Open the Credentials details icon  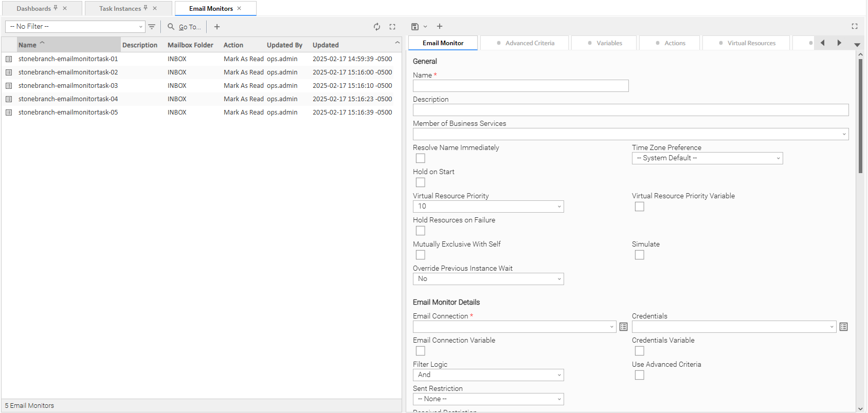pyautogui.click(x=843, y=327)
